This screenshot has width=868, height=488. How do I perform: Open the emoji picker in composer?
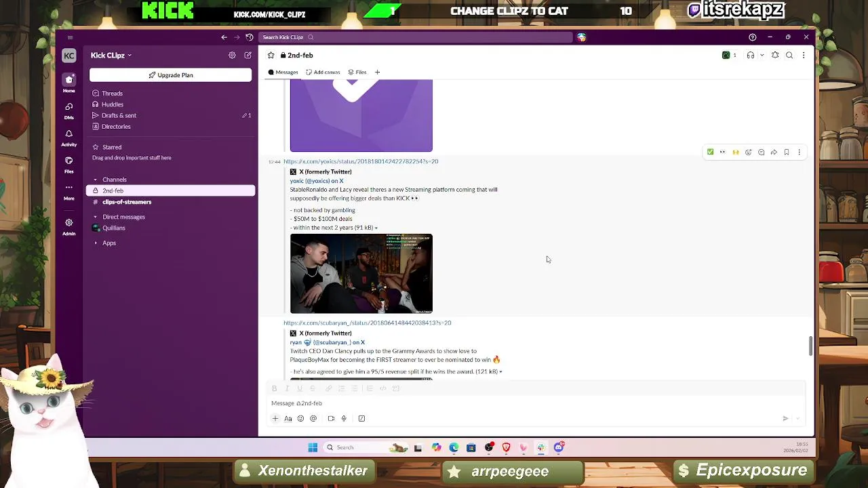(300, 418)
